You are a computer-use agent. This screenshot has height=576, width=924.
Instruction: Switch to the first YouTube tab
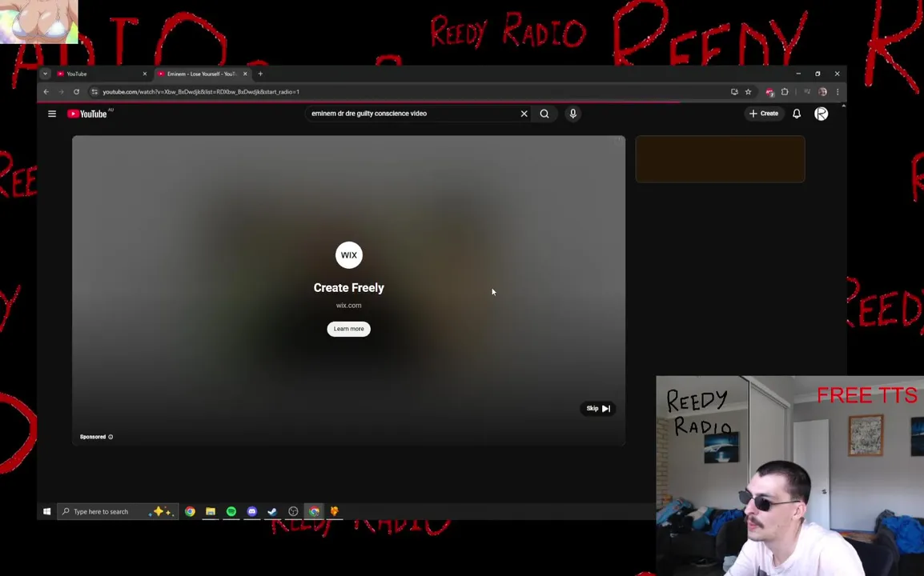[x=102, y=74]
